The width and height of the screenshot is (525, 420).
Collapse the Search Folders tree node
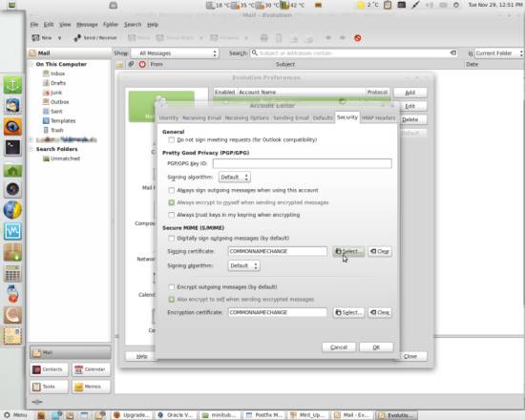pos(31,149)
